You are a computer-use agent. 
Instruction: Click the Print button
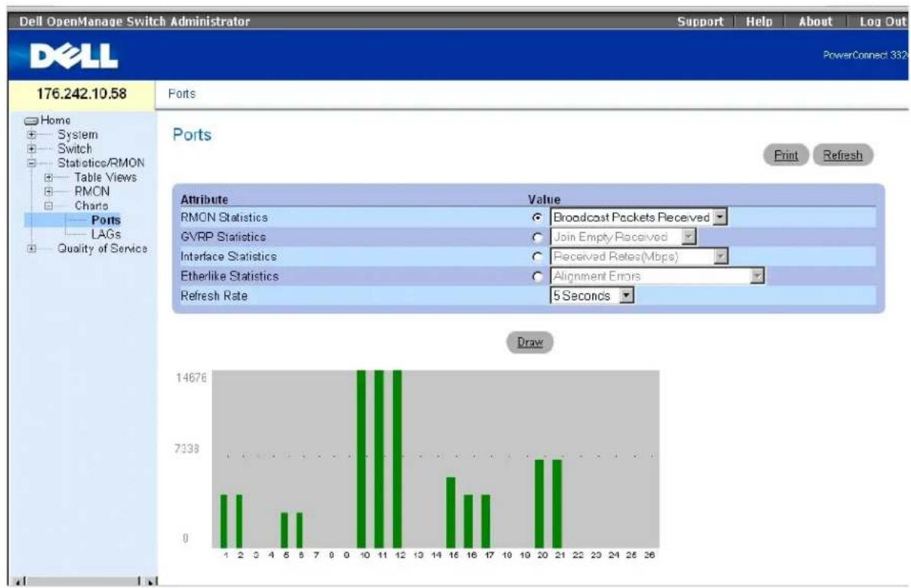point(785,155)
